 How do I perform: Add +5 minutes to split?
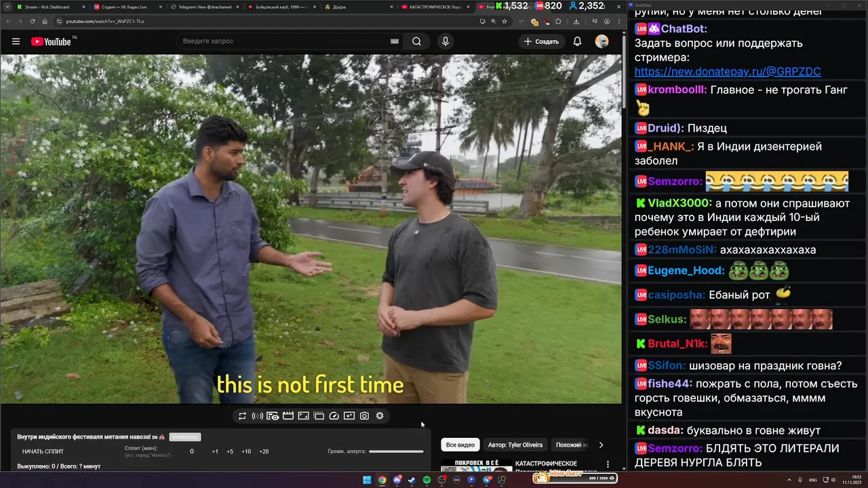tap(230, 451)
